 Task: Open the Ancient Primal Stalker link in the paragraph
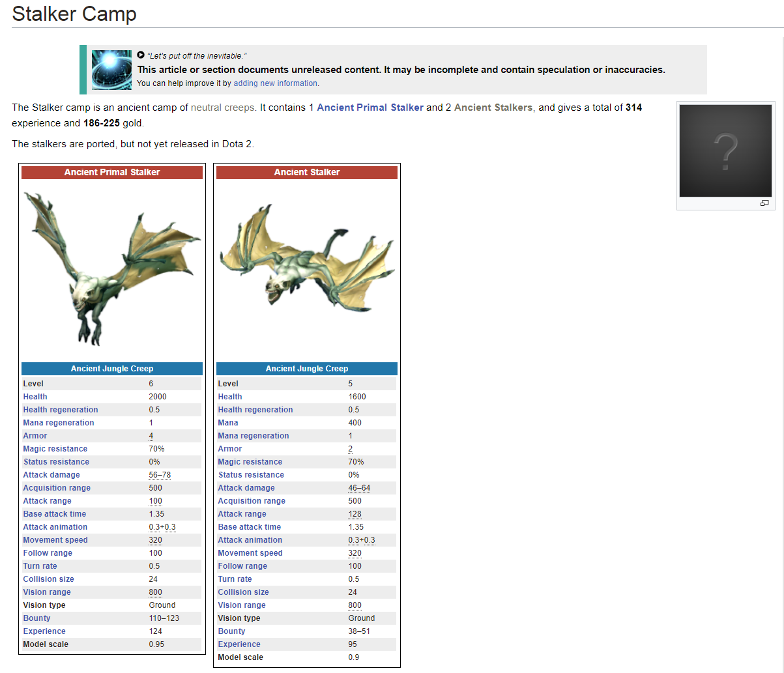[370, 107]
